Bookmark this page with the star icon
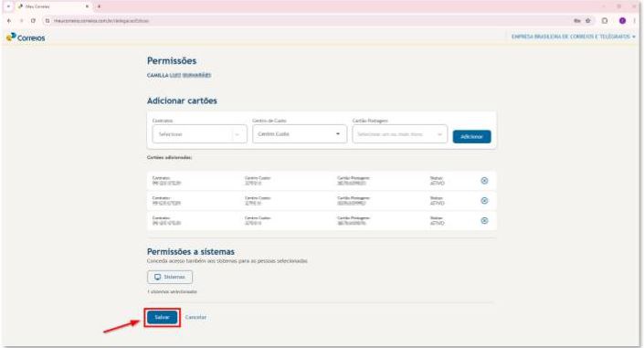The image size is (644, 348). pos(587,20)
